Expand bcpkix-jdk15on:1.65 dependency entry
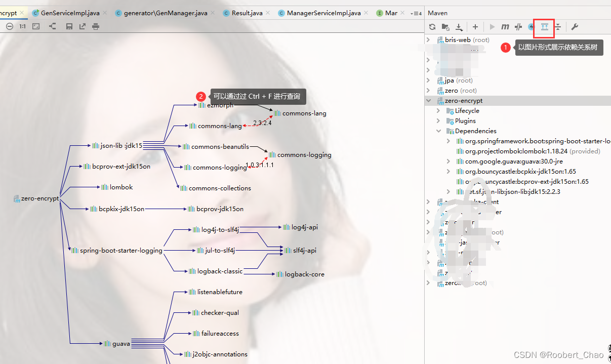Image resolution: width=611 pixels, height=364 pixels. (x=449, y=171)
